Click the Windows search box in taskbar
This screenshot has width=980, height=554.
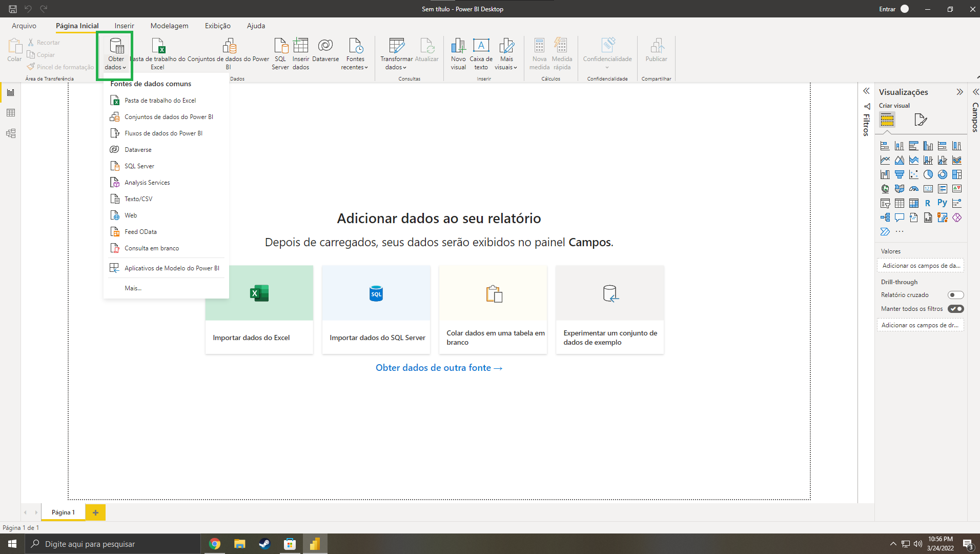coord(112,544)
